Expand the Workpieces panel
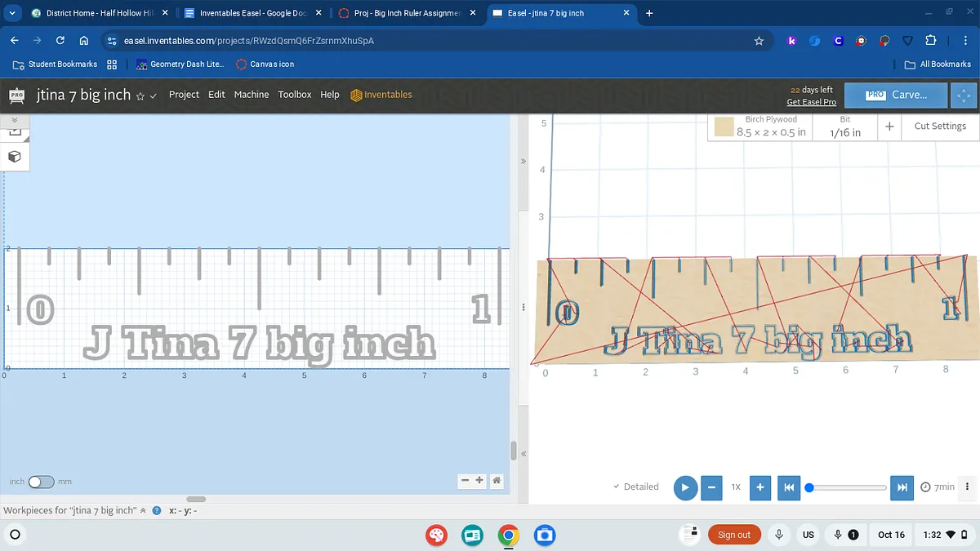 (144, 510)
